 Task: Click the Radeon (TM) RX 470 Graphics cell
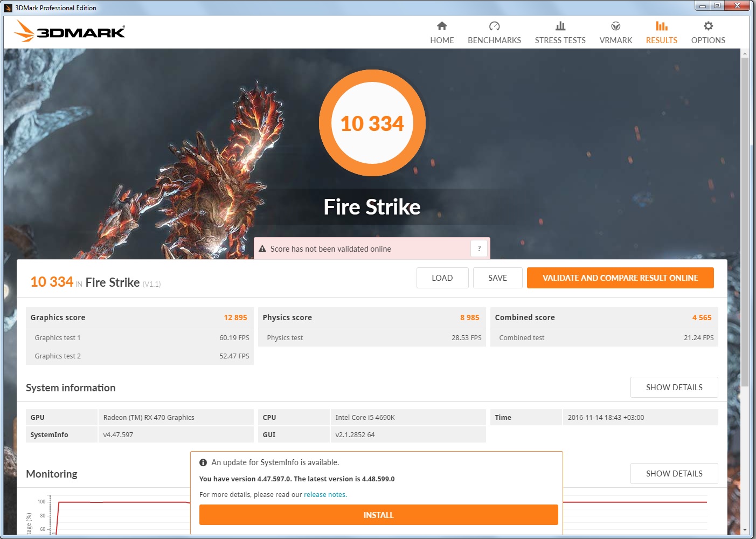[176, 417]
